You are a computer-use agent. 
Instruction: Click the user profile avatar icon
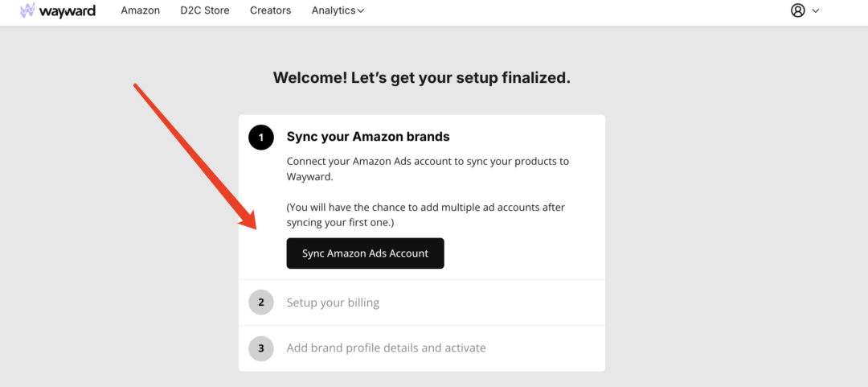click(x=798, y=10)
